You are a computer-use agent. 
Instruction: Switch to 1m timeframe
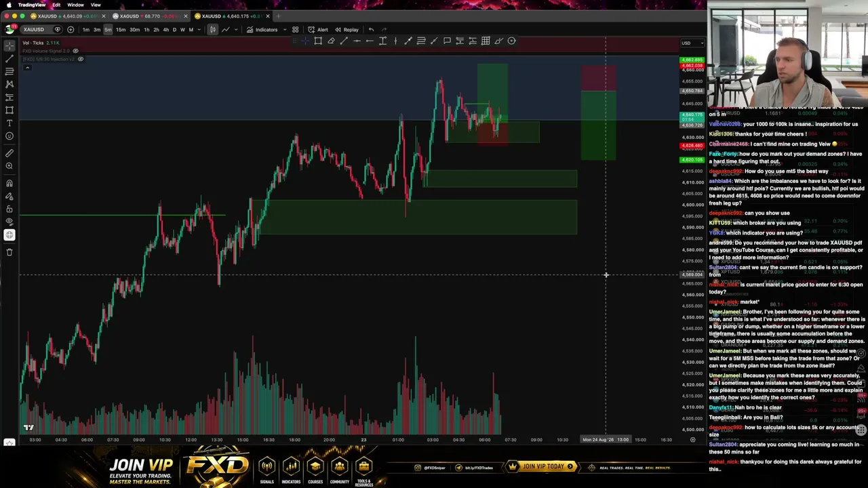[85, 30]
